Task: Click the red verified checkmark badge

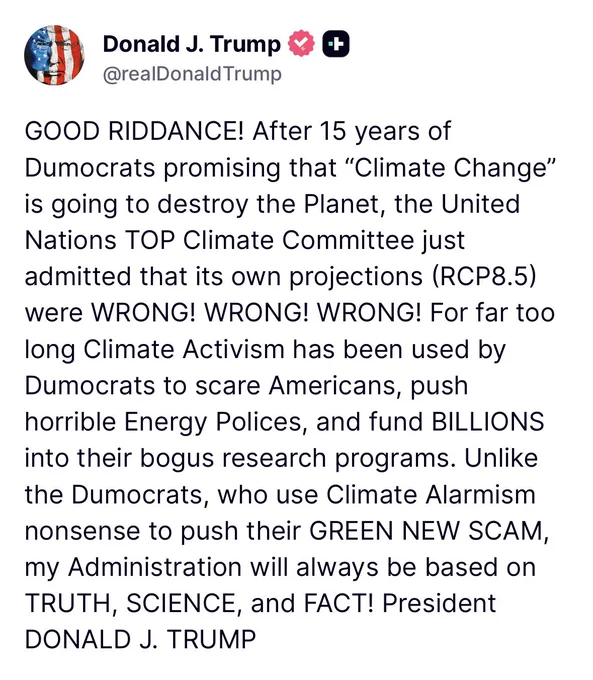Action: [301, 43]
